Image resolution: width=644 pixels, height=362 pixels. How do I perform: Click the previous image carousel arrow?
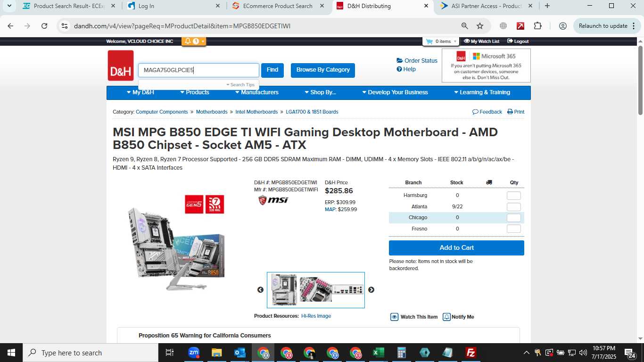(260, 290)
